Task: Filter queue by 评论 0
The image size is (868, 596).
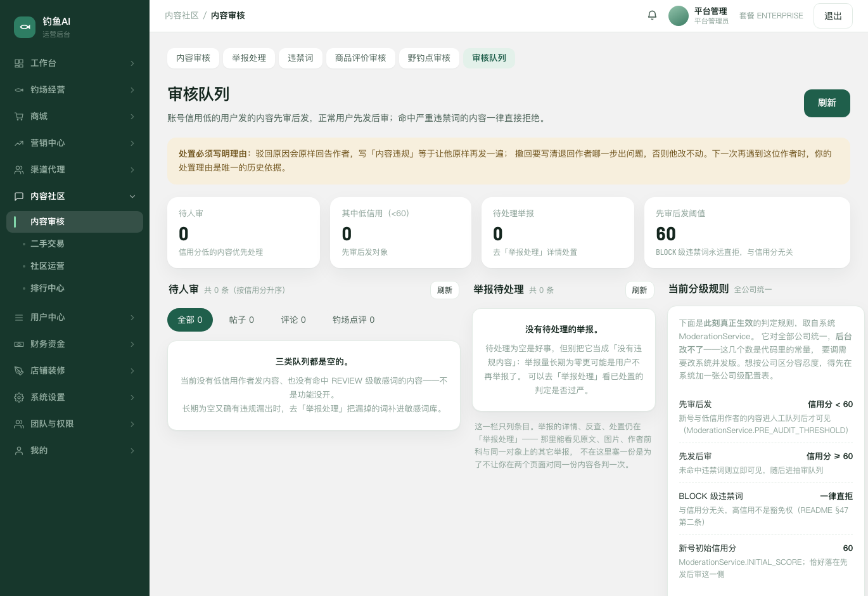Action: pyautogui.click(x=293, y=320)
